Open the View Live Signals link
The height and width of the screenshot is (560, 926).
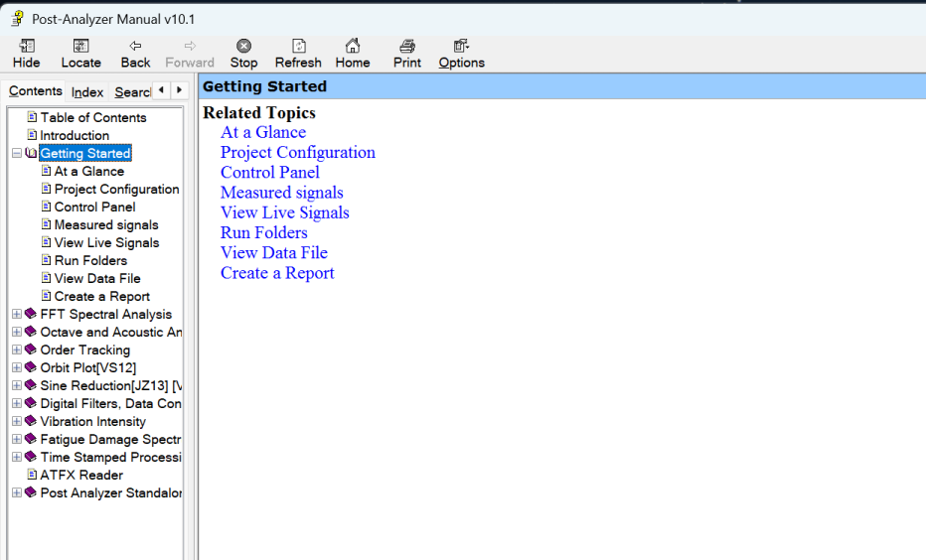point(284,212)
